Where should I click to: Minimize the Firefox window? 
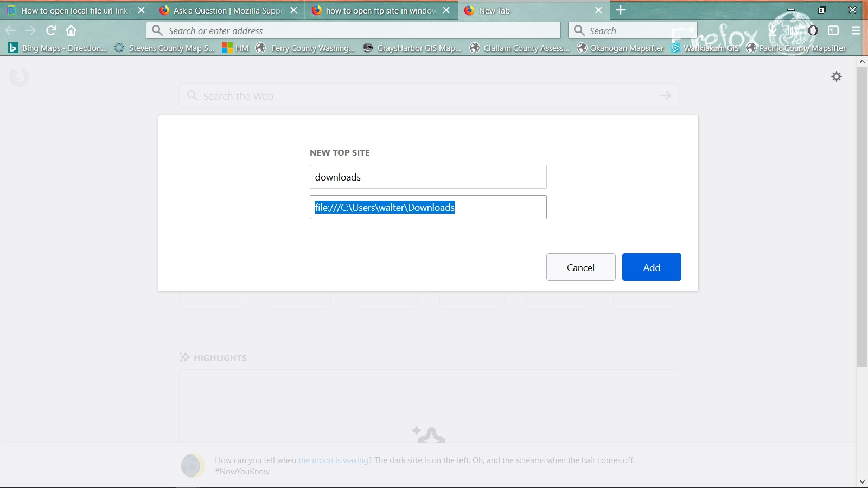point(791,10)
